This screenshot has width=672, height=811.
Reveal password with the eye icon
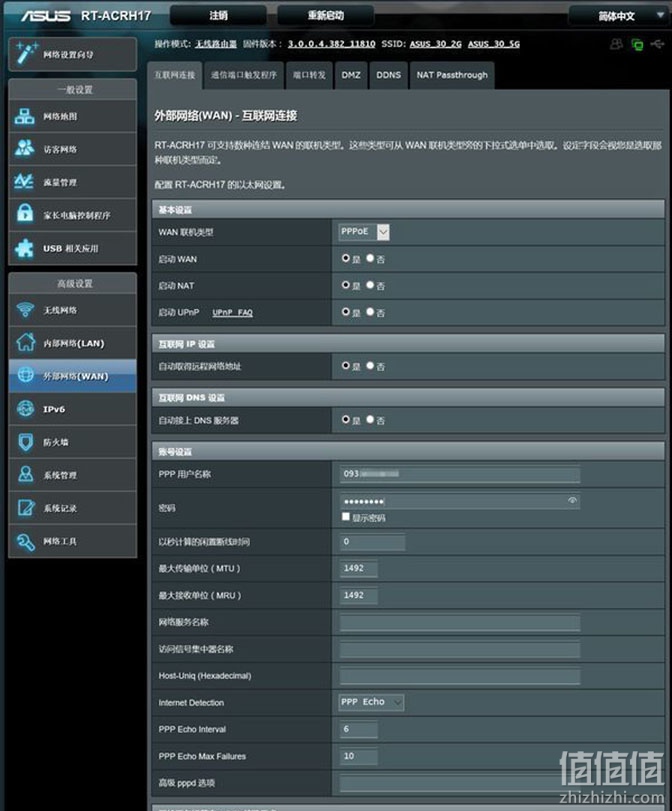572,500
